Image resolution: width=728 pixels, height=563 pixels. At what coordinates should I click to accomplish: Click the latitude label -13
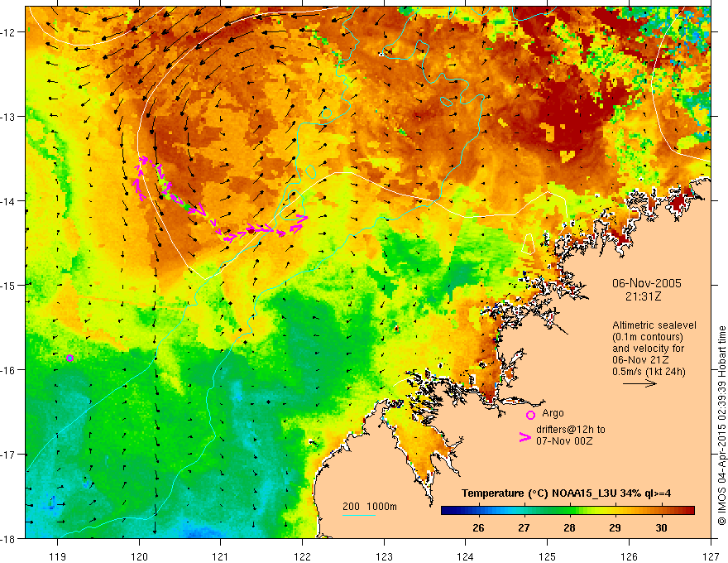(9, 117)
